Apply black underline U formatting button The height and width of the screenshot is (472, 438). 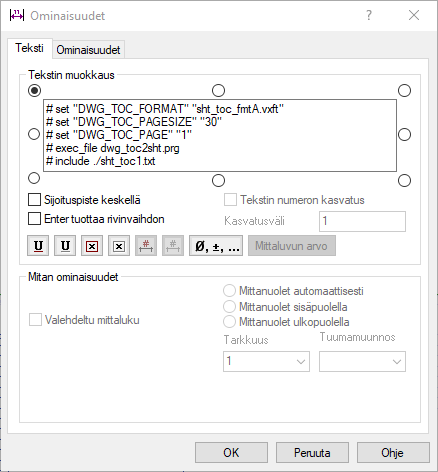(x=65, y=246)
